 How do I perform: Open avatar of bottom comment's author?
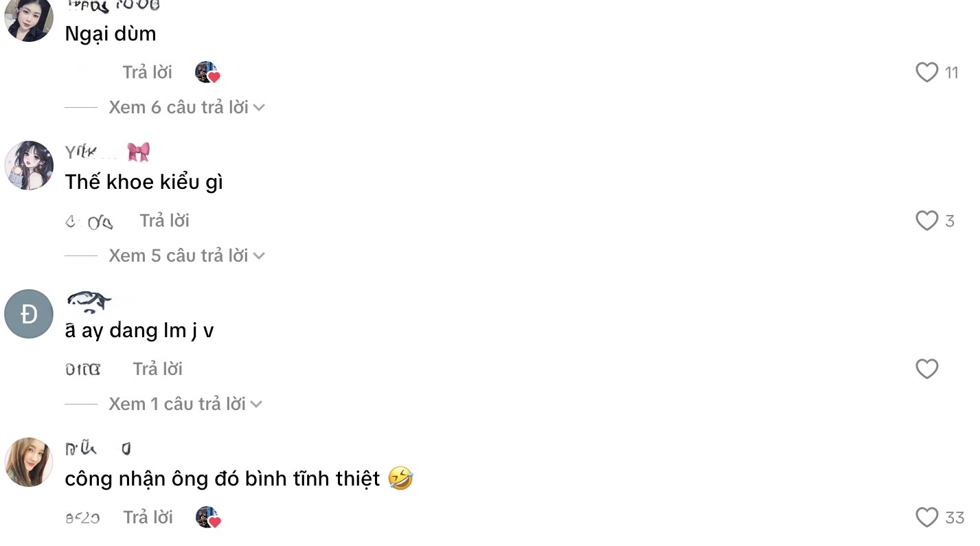point(29,462)
